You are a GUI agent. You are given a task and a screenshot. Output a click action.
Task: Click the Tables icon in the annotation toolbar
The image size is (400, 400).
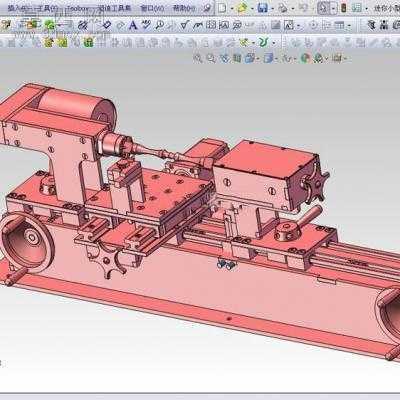pos(340,25)
